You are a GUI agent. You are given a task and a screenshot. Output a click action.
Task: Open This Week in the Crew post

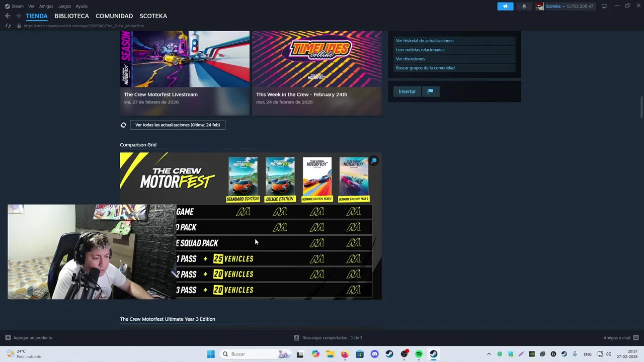301,95
